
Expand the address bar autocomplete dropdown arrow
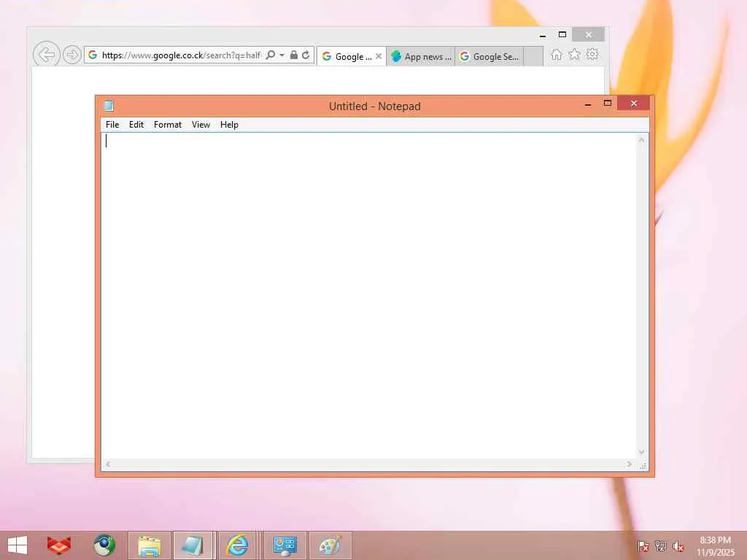click(282, 55)
